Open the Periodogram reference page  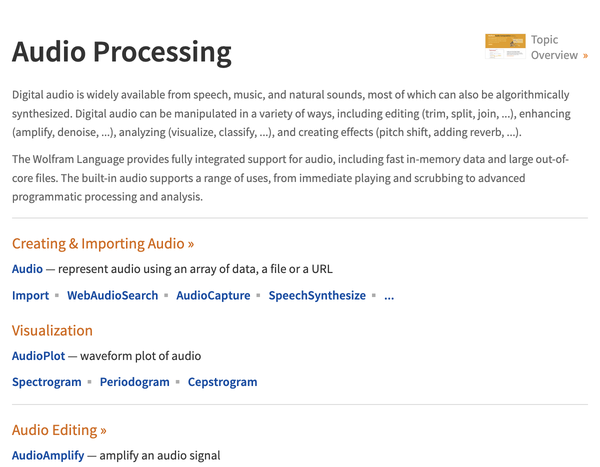tap(134, 382)
